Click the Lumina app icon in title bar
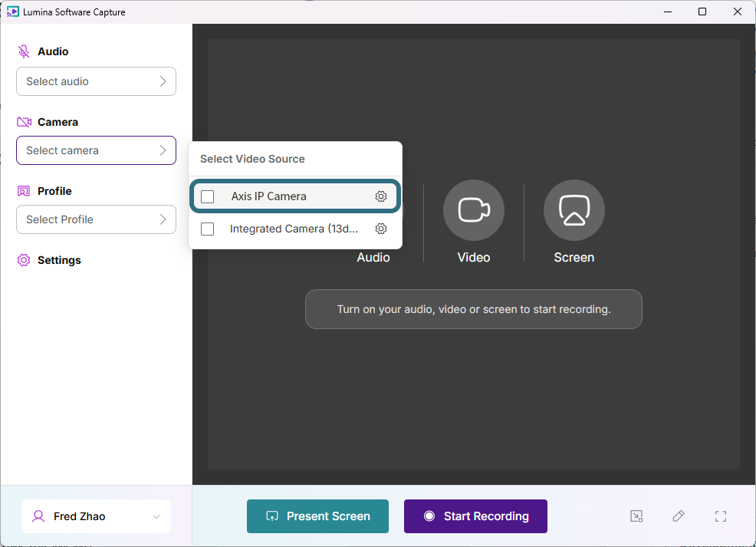The height and width of the screenshot is (547, 756). [x=12, y=12]
